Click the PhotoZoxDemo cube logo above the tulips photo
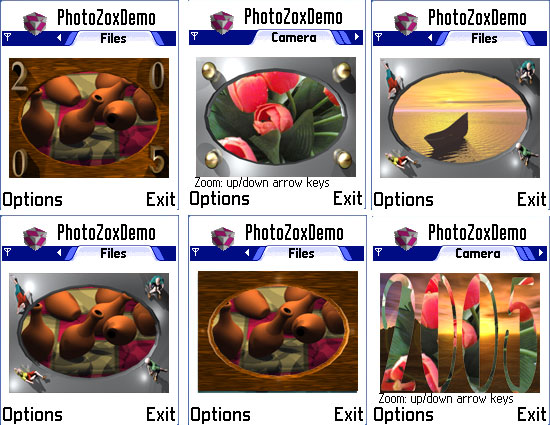 [x=222, y=22]
